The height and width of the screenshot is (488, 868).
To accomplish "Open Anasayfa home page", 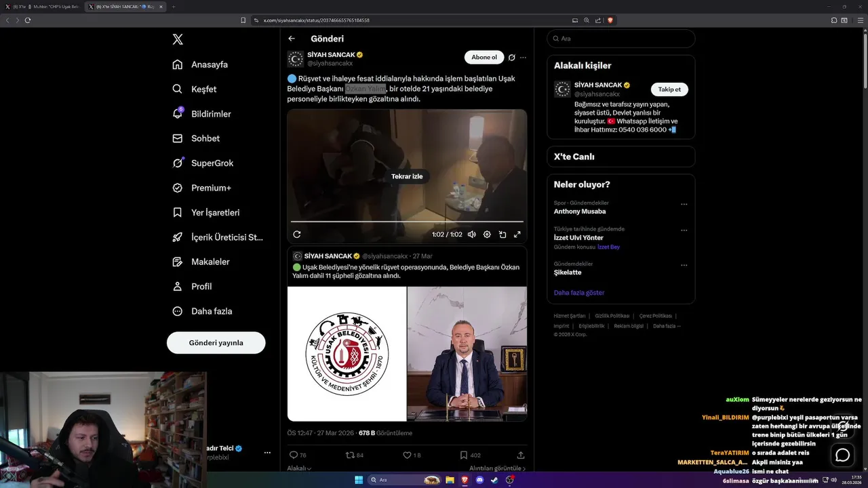I will point(200,64).
